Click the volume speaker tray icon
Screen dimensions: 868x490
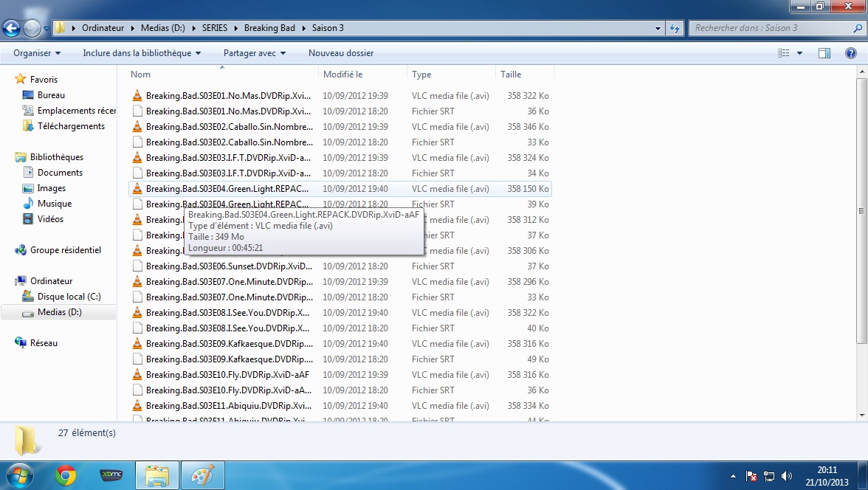786,475
